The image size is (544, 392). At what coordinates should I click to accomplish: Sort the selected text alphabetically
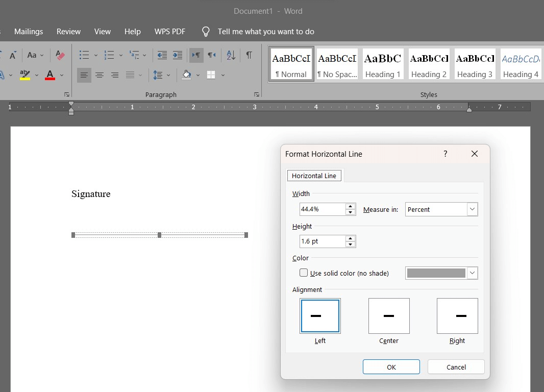click(230, 55)
